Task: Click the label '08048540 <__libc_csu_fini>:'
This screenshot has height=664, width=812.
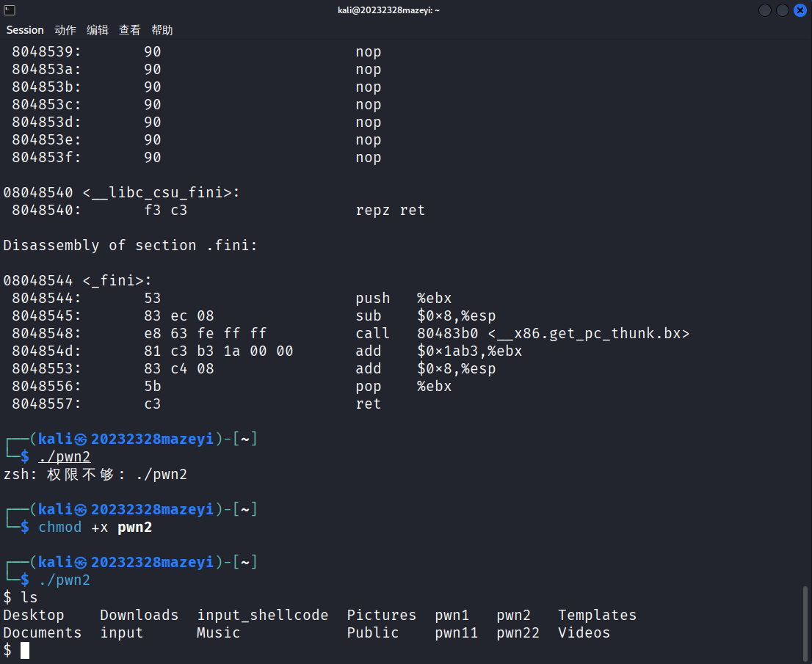Action: (x=121, y=192)
